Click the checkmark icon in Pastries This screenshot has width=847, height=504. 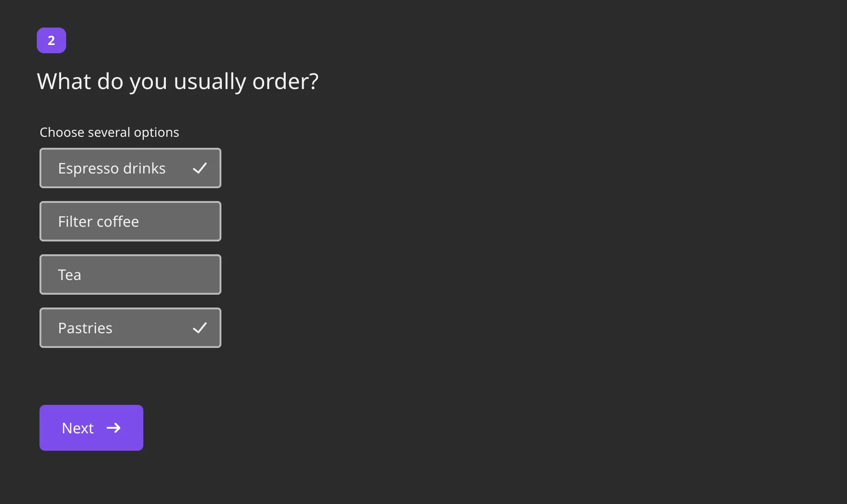[x=200, y=328]
